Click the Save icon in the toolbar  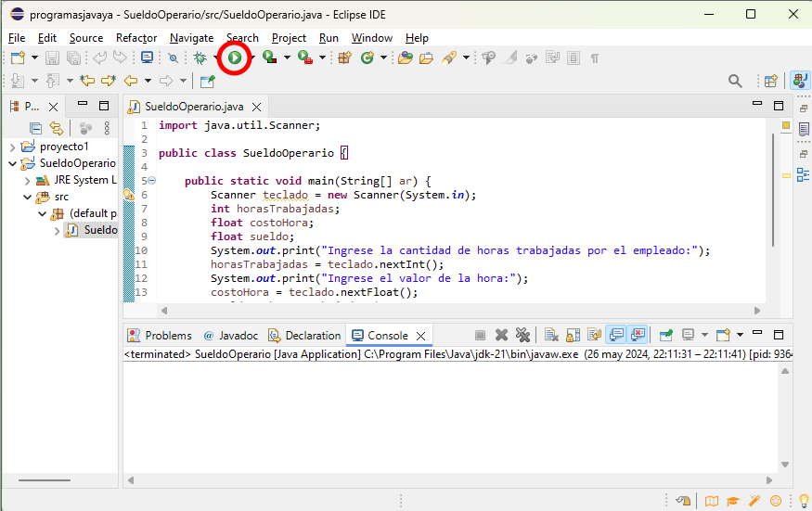(x=51, y=57)
